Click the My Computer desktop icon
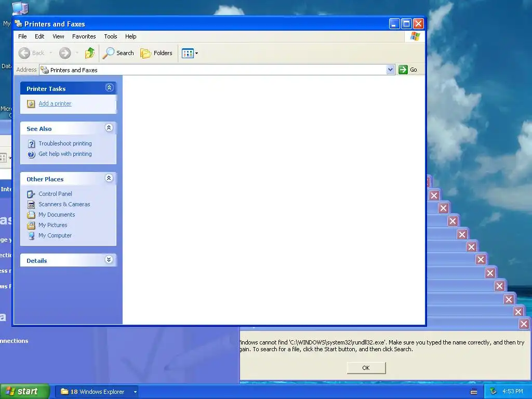This screenshot has width=532, height=399. pos(20,7)
